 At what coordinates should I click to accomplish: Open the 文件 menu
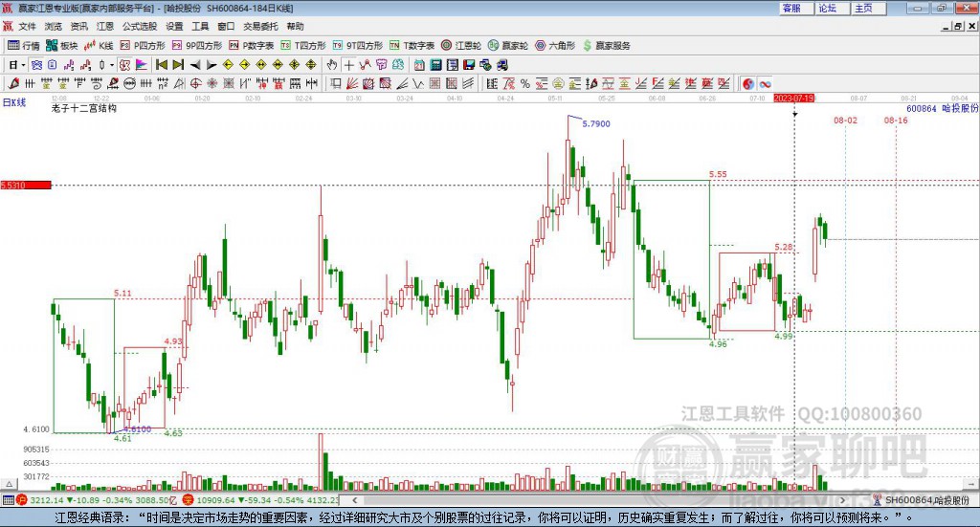27,26
